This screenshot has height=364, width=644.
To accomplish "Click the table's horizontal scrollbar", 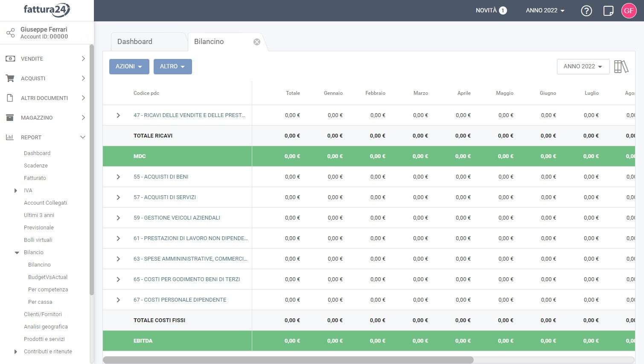I will pos(288,360).
